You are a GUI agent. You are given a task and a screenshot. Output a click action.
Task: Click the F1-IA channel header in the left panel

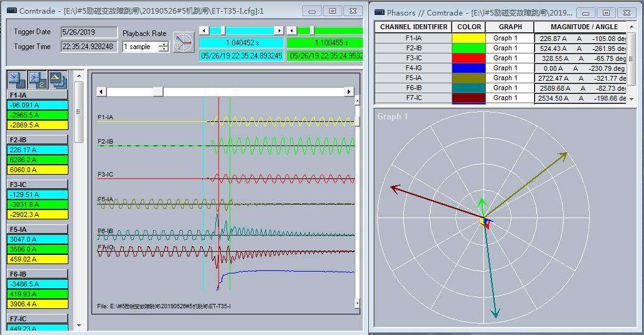(37, 95)
